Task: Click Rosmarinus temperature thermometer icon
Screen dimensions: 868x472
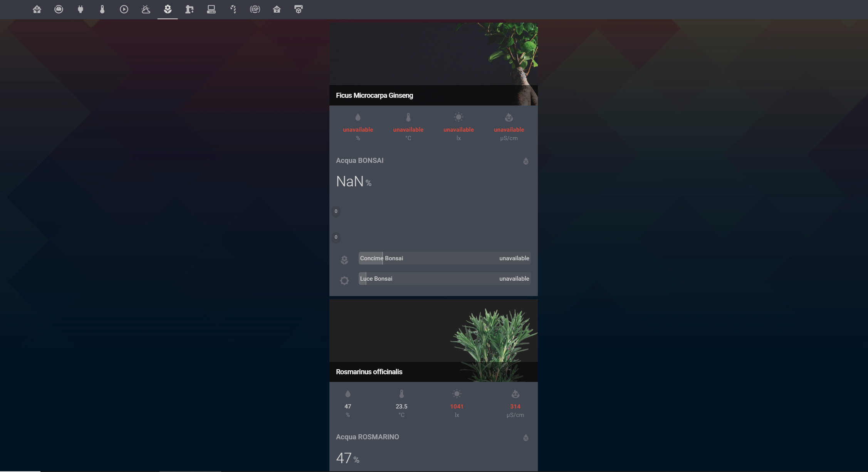Action: click(401, 394)
